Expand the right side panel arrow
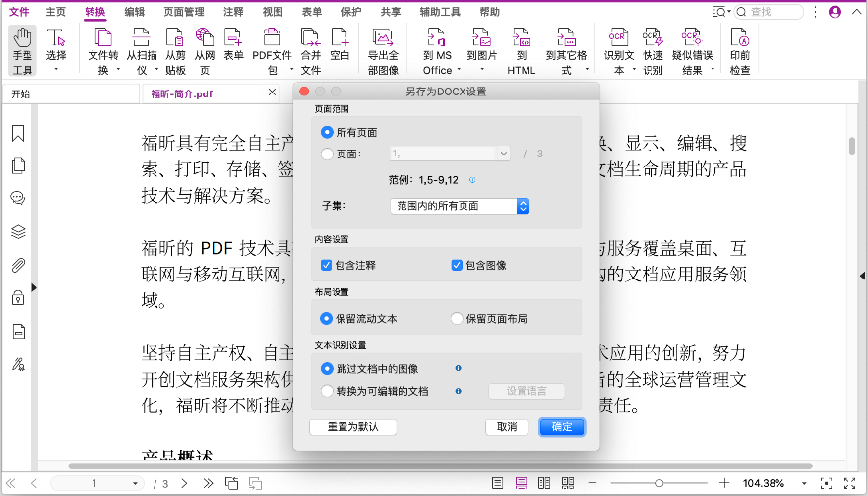 tap(862, 276)
